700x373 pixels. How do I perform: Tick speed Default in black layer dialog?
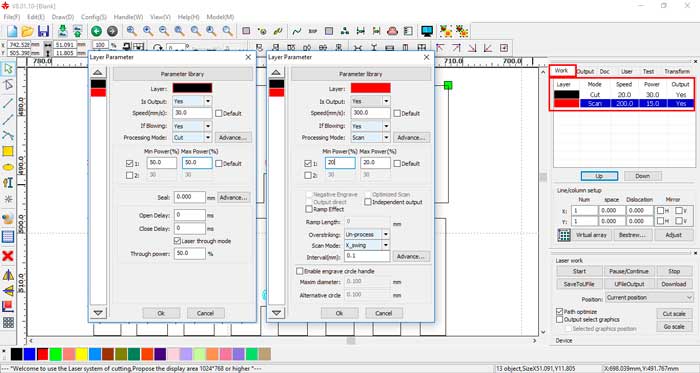218,113
